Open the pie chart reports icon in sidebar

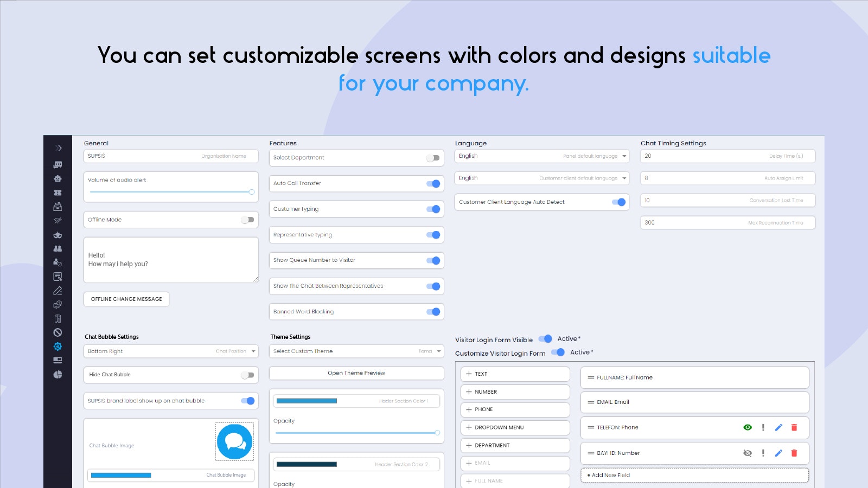(58, 374)
